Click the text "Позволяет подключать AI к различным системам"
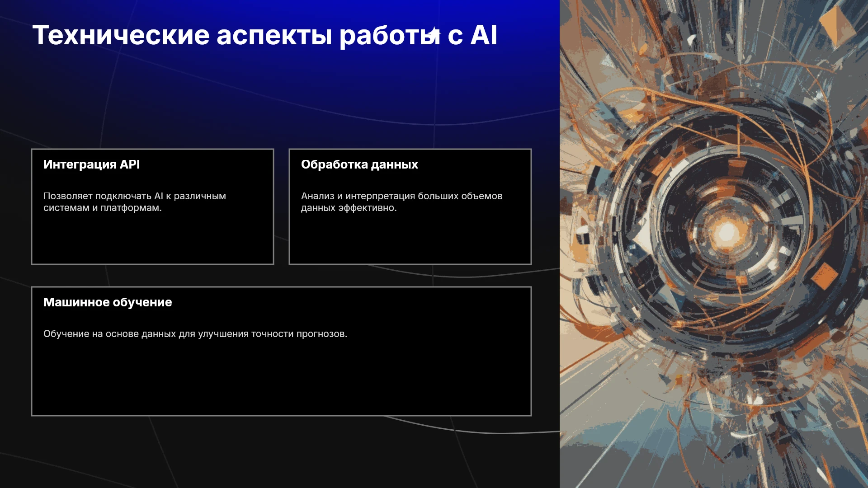Viewport: 868px width, 488px height. click(135, 202)
